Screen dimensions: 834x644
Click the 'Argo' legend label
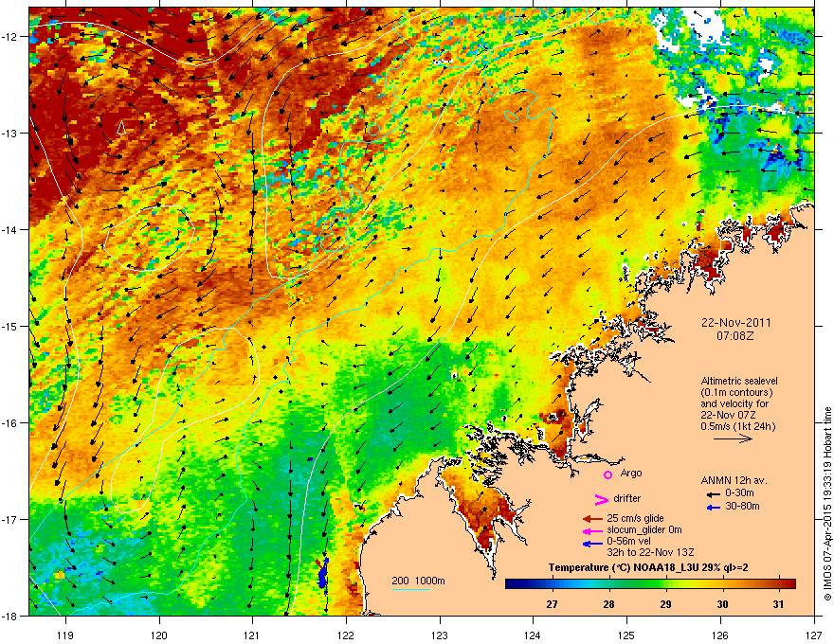[631, 473]
